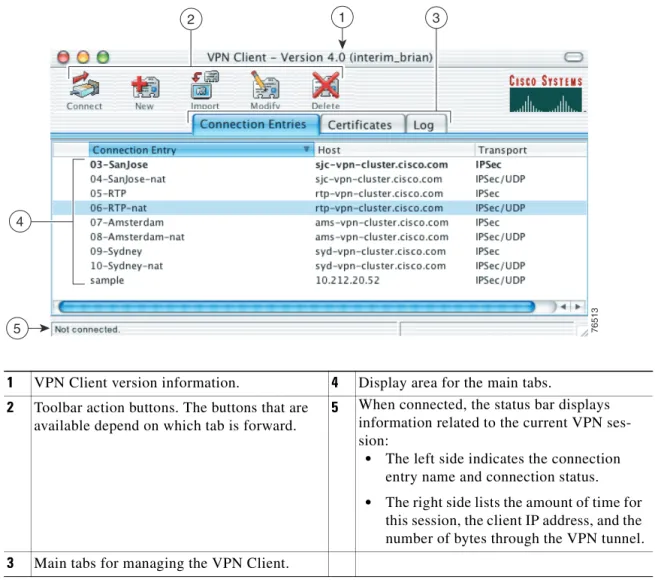Click the blue horizontal scrollbar thumb
The image size is (655, 580).
pyautogui.click(x=297, y=307)
